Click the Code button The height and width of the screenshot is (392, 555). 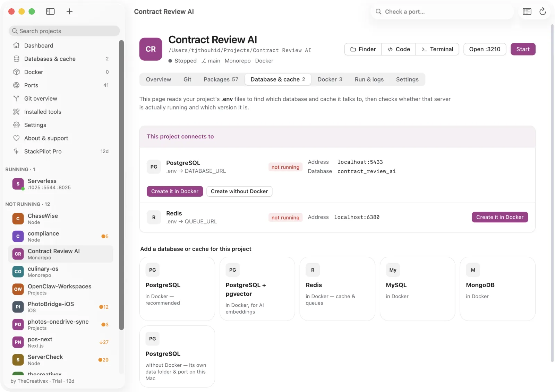[399, 49]
